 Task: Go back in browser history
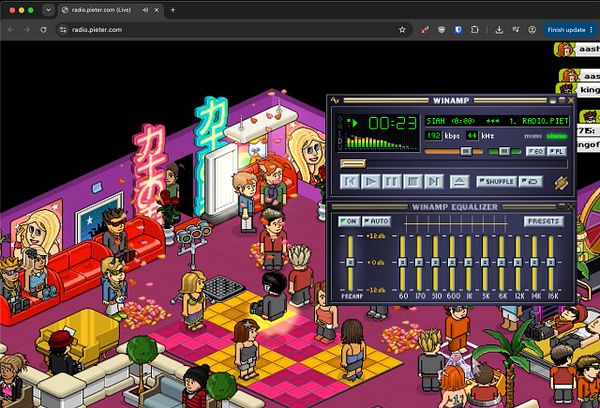11,29
